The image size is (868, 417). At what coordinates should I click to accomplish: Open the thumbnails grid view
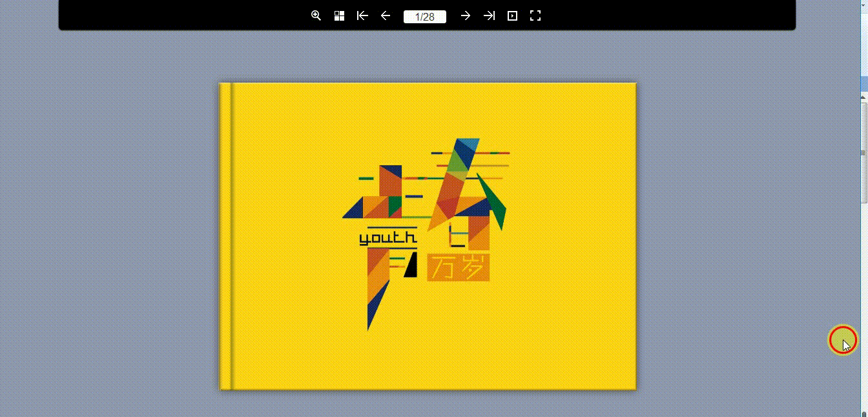tap(339, 15)
